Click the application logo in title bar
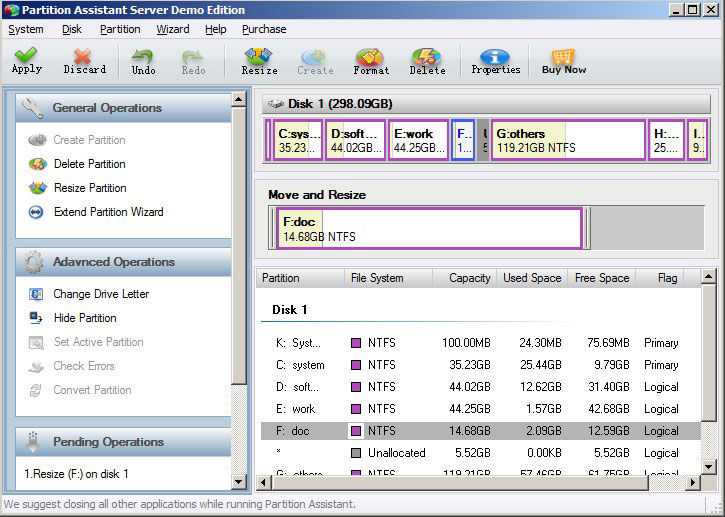Image resolution: width=725 pixels, height=517 pixels. pos(12,10)
